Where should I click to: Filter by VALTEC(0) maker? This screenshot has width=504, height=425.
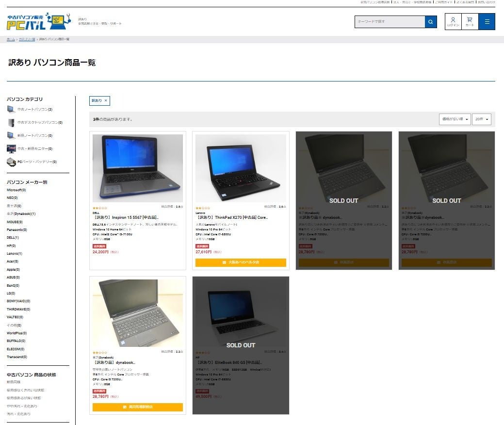(x=15, y=317)
